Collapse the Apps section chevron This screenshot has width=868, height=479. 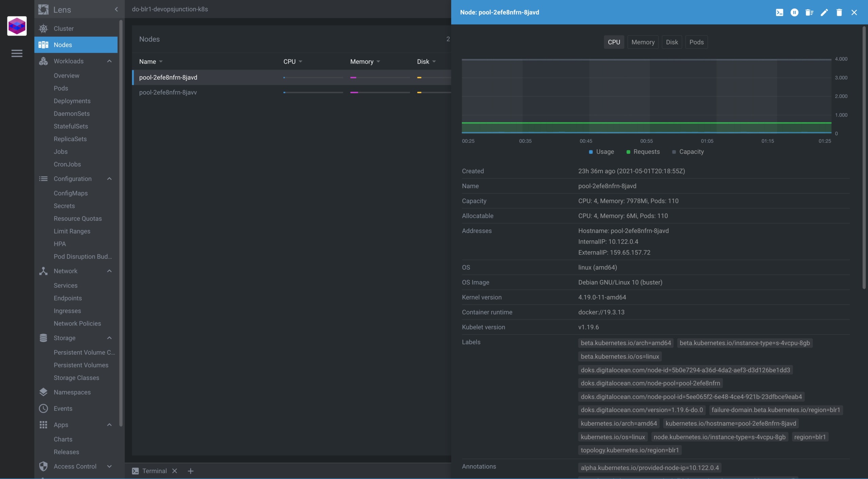click(x=109, y=425)
